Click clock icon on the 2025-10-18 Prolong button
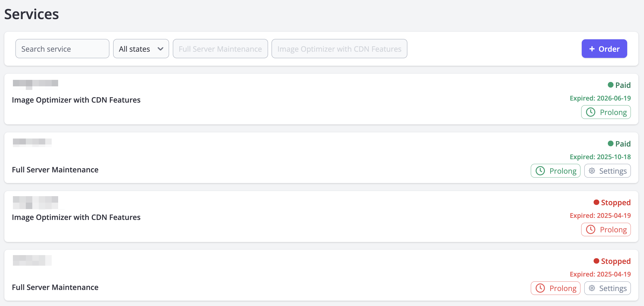The image size is (644, 306). point(540,171)
